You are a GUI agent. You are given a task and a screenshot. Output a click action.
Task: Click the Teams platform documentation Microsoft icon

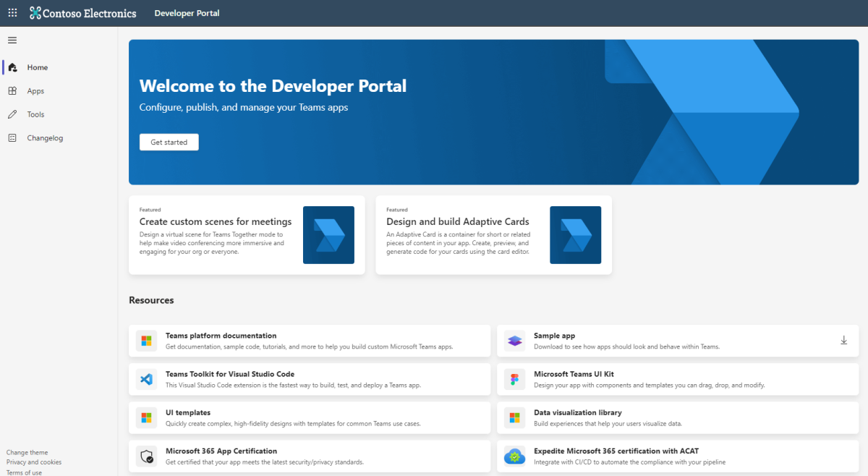[146, 341]
